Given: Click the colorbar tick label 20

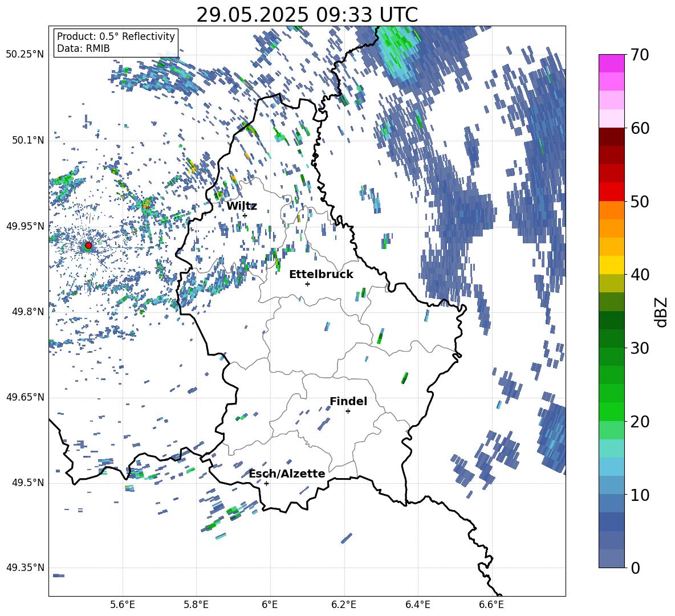Looking at the screenshot, I should (x=640, y=421).
